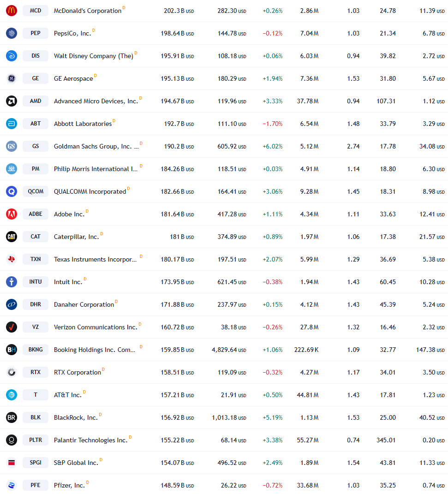Open the DIS ticker badge

pos(36,56)
